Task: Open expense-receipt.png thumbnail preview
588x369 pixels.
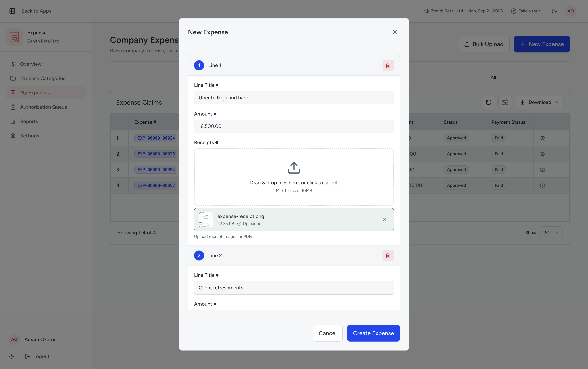Action: [206, 220]
